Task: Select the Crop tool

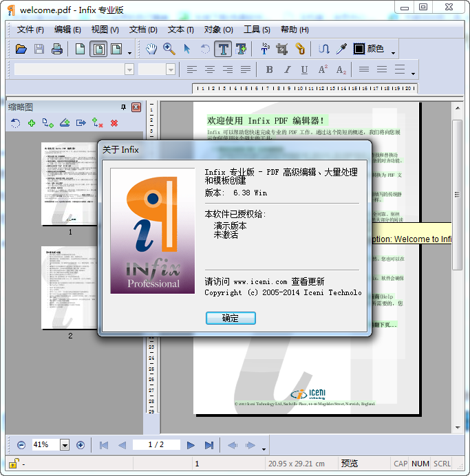Action: pyautogui.click(x=282, y=49)
